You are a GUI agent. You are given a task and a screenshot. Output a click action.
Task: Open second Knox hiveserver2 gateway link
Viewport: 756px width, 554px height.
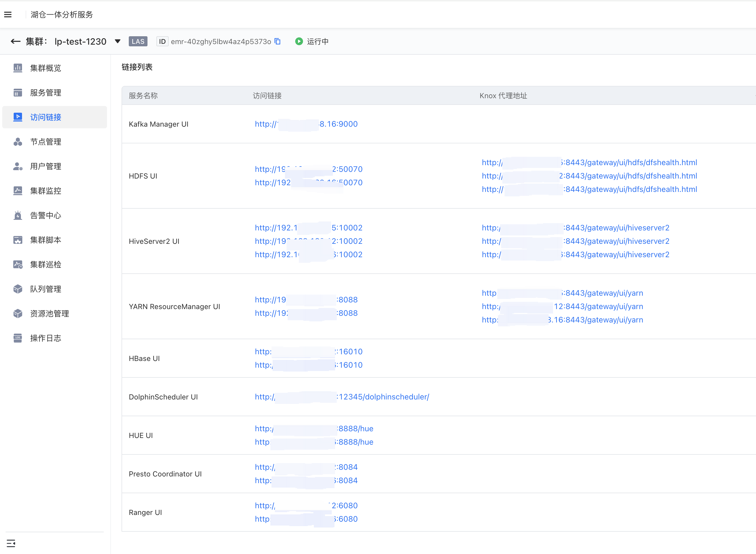tap(575, 241)
